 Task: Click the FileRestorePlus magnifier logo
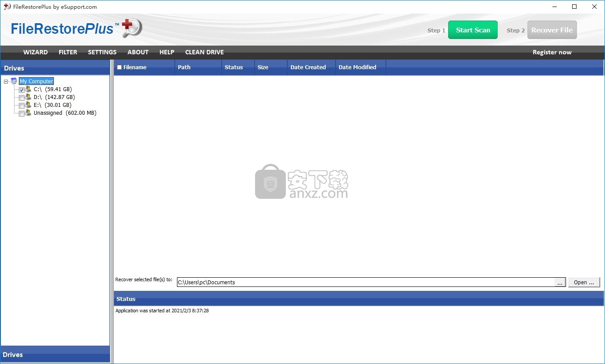tap(132, 28)
